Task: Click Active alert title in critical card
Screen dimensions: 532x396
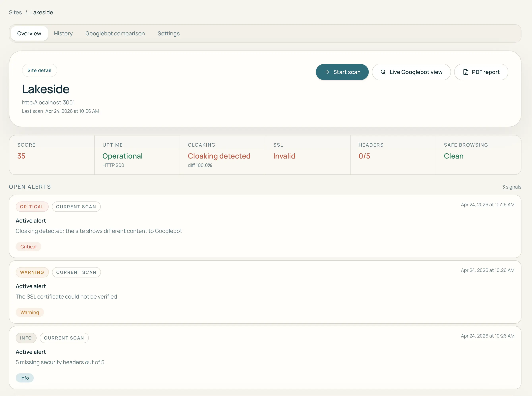Action: tap(31, 221)
